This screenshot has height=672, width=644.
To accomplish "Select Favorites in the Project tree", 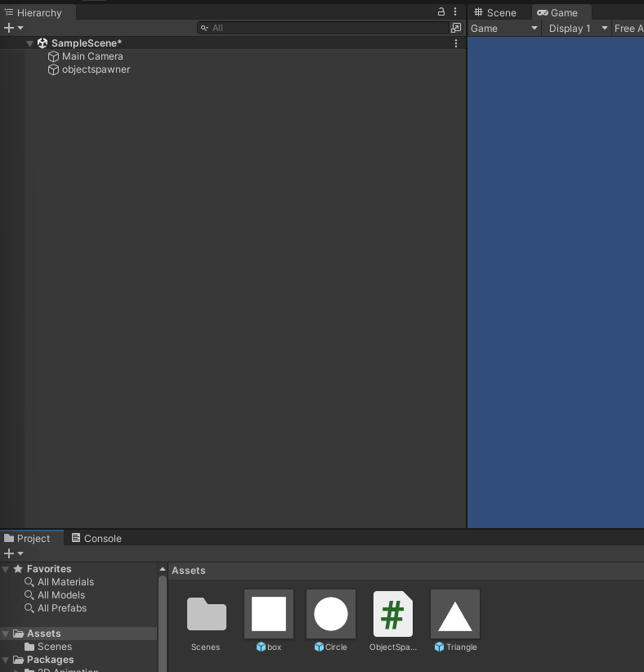I will (x=49, y=569).
